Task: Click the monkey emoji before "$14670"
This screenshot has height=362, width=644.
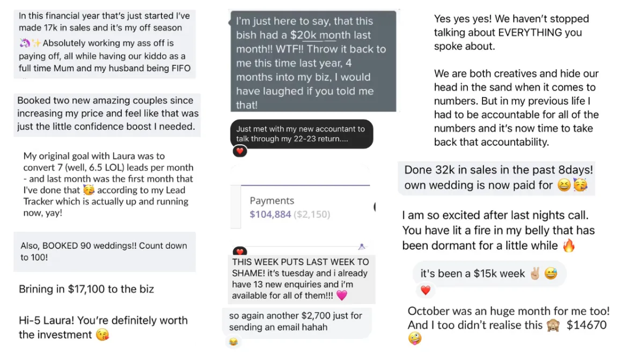Action: pos(553,325)
